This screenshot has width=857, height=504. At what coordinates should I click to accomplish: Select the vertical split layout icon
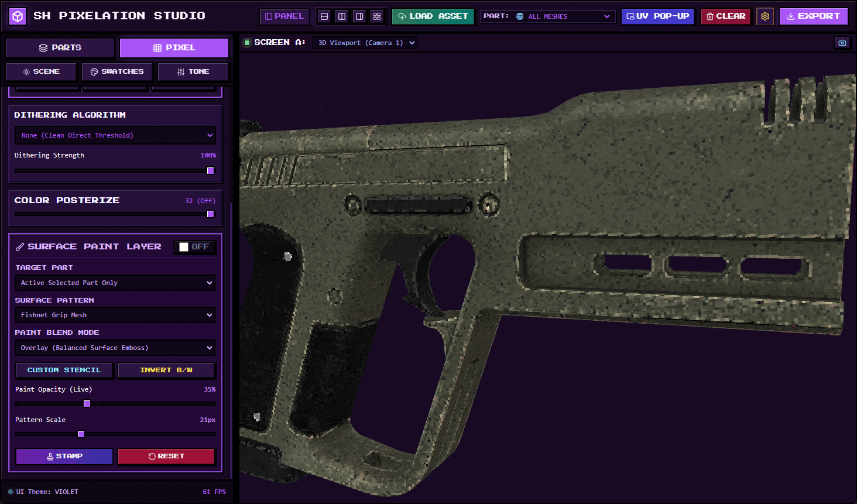pos(342,16)
